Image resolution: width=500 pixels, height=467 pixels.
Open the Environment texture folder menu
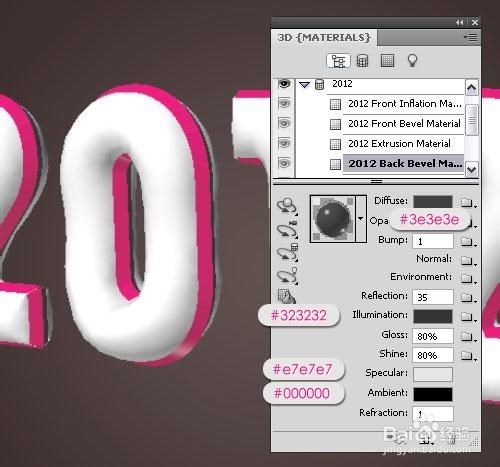click(x=468, y=278)
